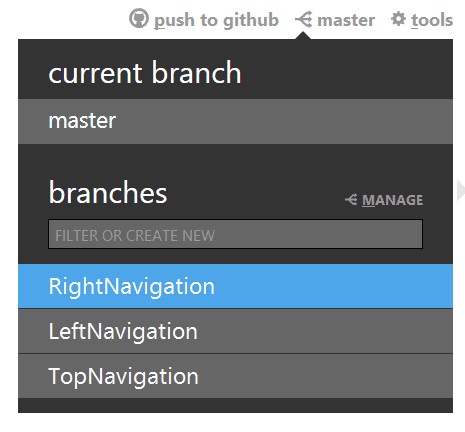
Task: Open the MANAGE branches link
Action: pyautogui.click(x=392, y=200)
